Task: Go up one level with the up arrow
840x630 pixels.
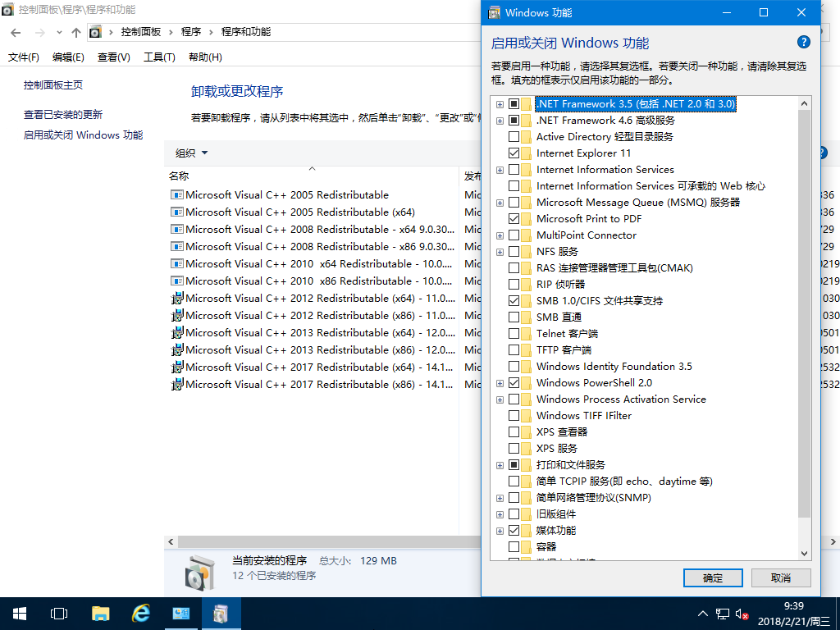Action: [76, 31]
